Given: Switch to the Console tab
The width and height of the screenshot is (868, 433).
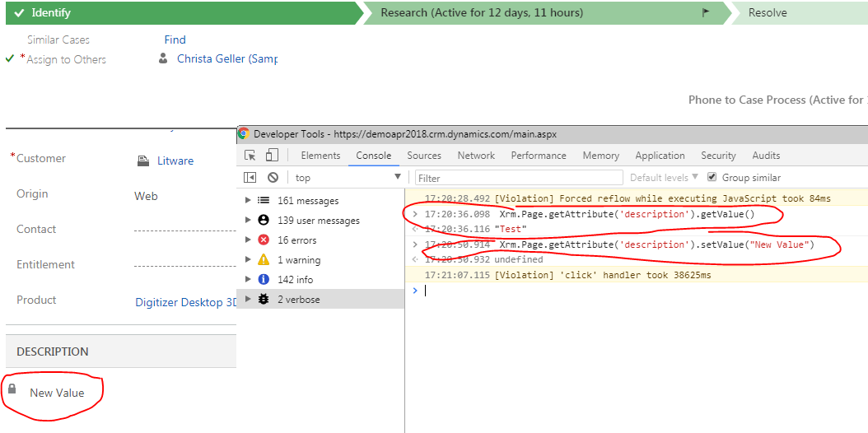Looking at the screenshot, I should pos(374,156).
